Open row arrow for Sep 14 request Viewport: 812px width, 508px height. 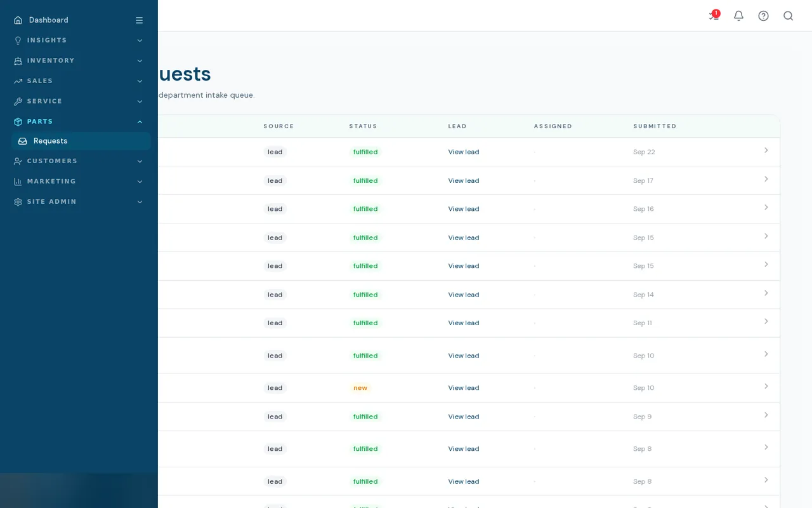point(766,293)
